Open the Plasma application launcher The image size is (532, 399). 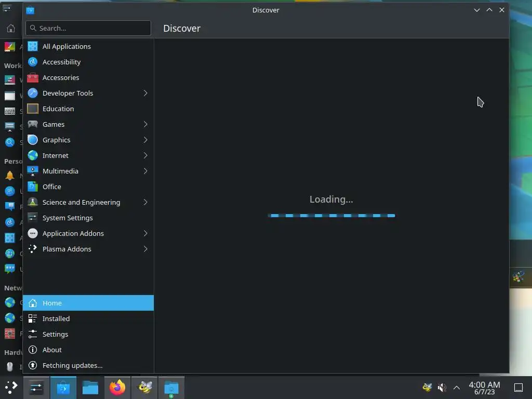click(x=11, y=388)
